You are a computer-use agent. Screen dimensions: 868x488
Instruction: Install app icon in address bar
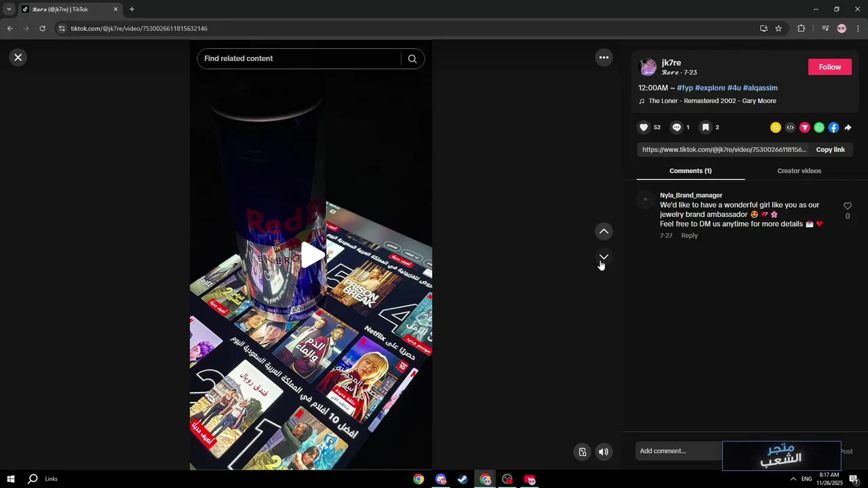pos(764,28)
